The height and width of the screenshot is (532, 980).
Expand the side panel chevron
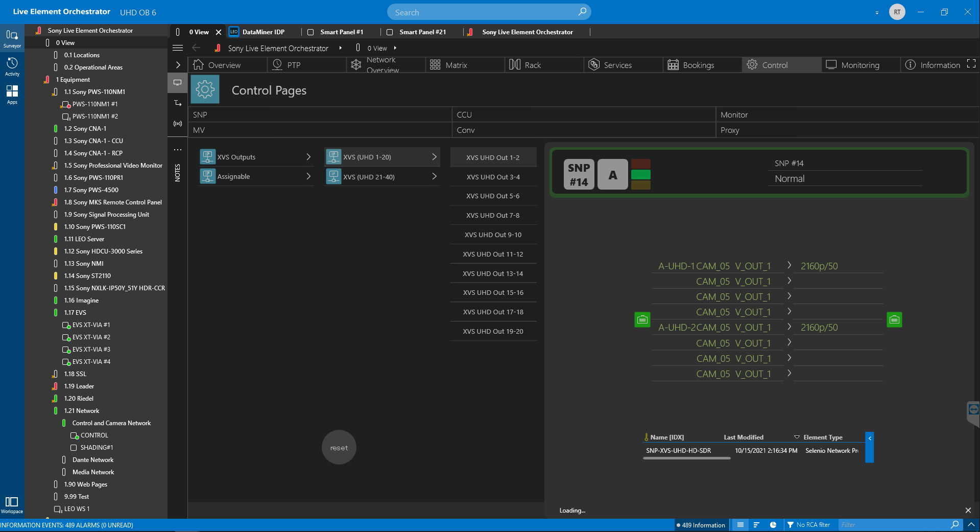[x=178, y=65]
